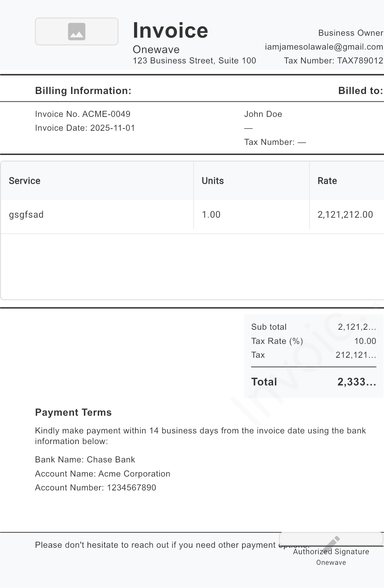Screen dimensions: 384x588
Task: Select the Onewave company name
Action: (x=156, y=50)
